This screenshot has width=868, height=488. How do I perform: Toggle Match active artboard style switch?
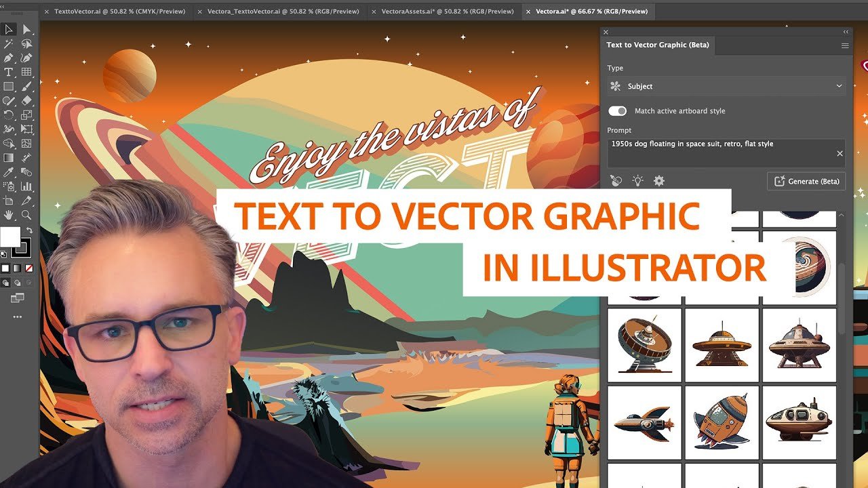(x=618, y=111)
